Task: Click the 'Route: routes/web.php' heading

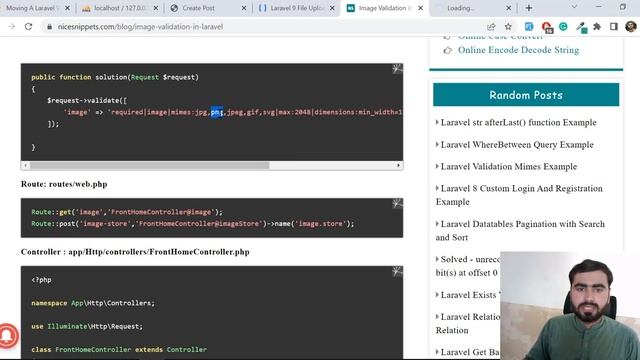Action: 64,184
